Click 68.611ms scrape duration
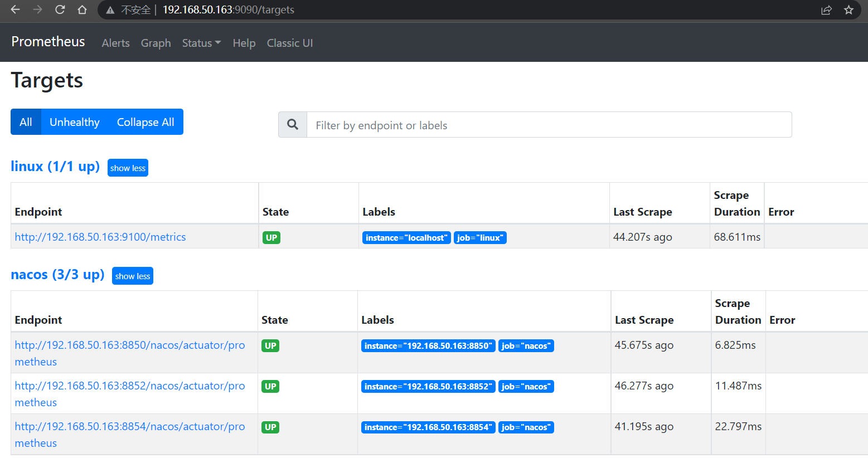Viewport: 868px width, 458px height. click(737, 237)
